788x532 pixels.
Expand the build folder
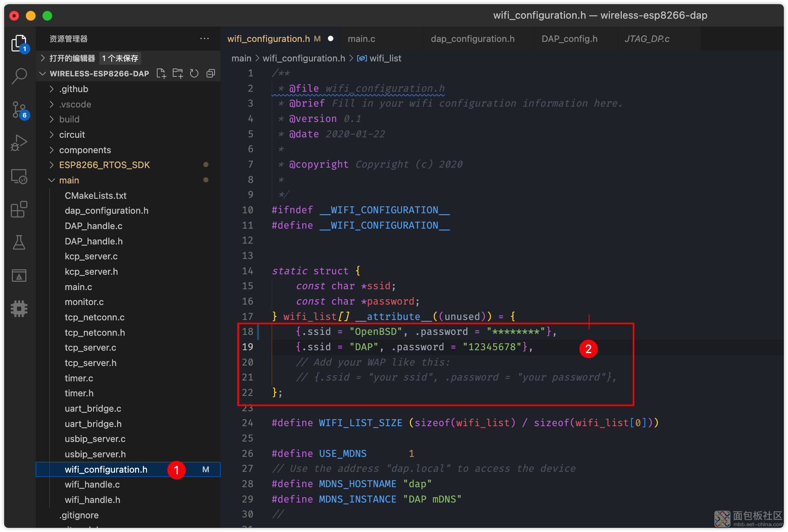point(51,120)
